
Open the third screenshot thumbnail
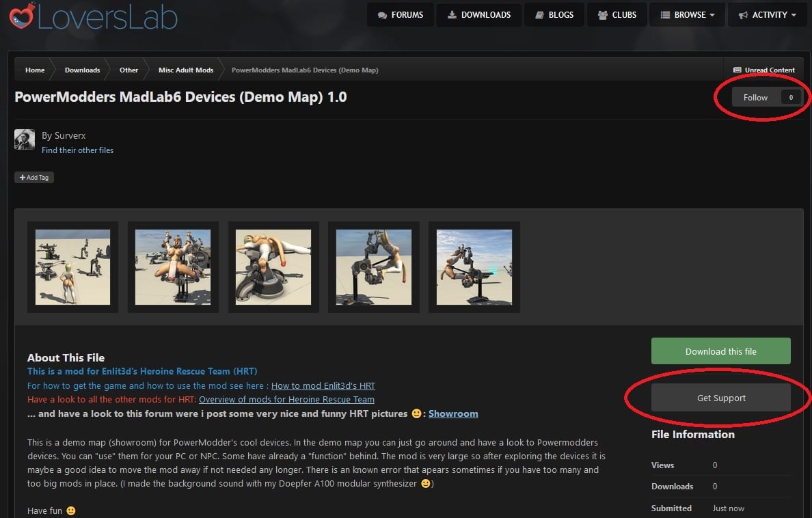click(273, 267)
